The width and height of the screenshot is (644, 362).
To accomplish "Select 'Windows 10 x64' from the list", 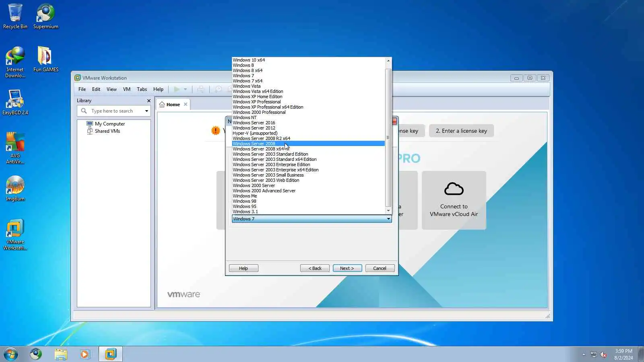I will pyautogui.click(x=308, y=60).
